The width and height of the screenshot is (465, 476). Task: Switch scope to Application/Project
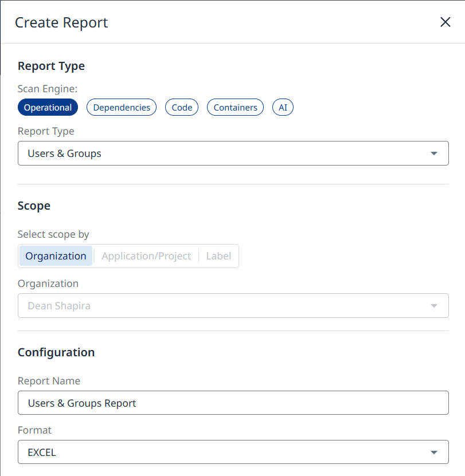[146, 256]
